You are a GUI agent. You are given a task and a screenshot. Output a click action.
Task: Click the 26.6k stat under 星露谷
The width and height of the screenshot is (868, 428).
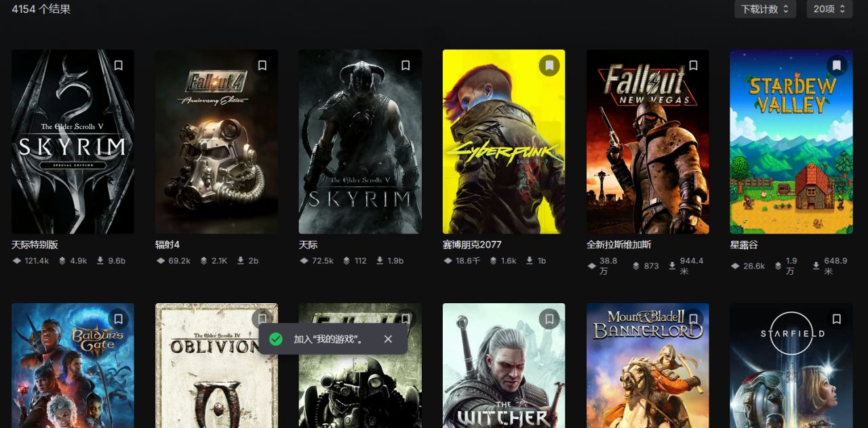(754, 266)
